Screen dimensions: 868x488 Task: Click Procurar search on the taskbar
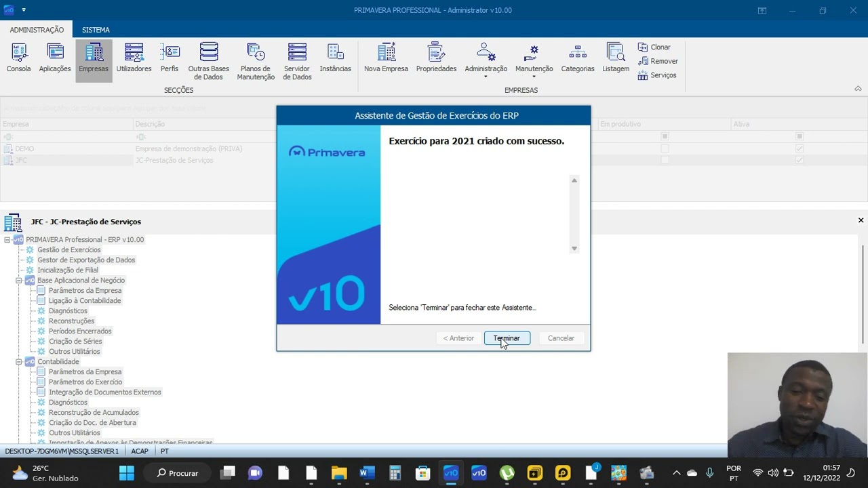[x=178, y=473]
